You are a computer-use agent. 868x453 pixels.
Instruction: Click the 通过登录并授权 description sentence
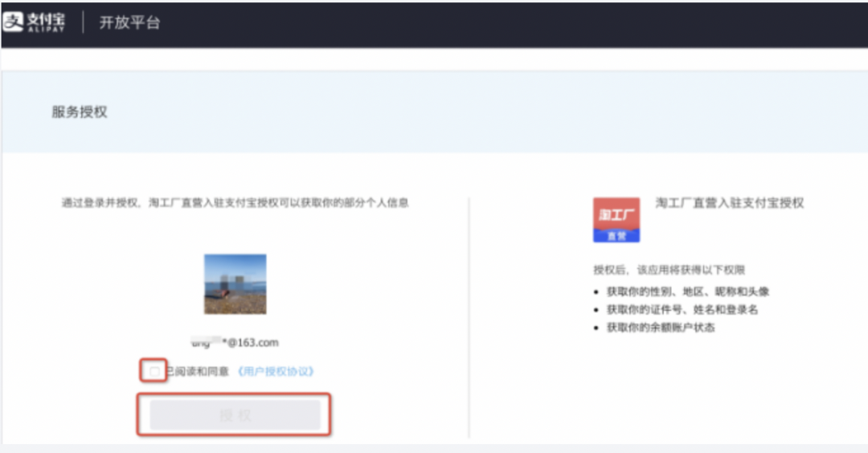[235, 203]
